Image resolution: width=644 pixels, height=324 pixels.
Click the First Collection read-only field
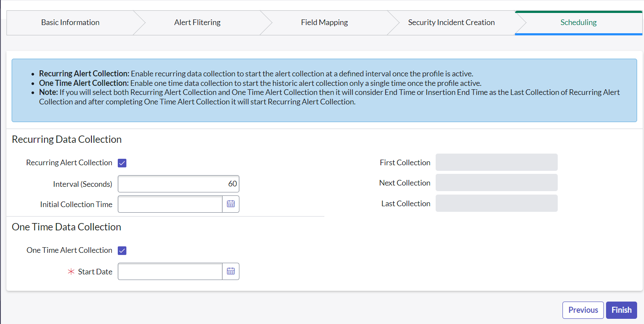tap(496, 162)
